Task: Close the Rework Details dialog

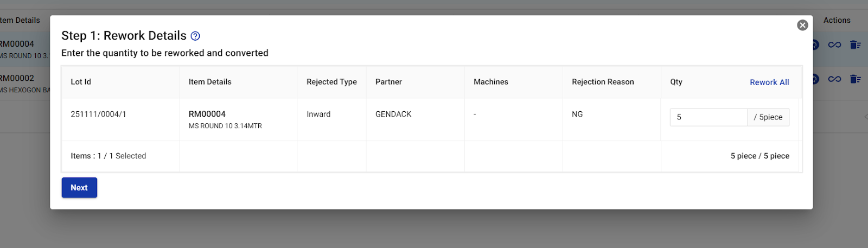Action: 802,25
